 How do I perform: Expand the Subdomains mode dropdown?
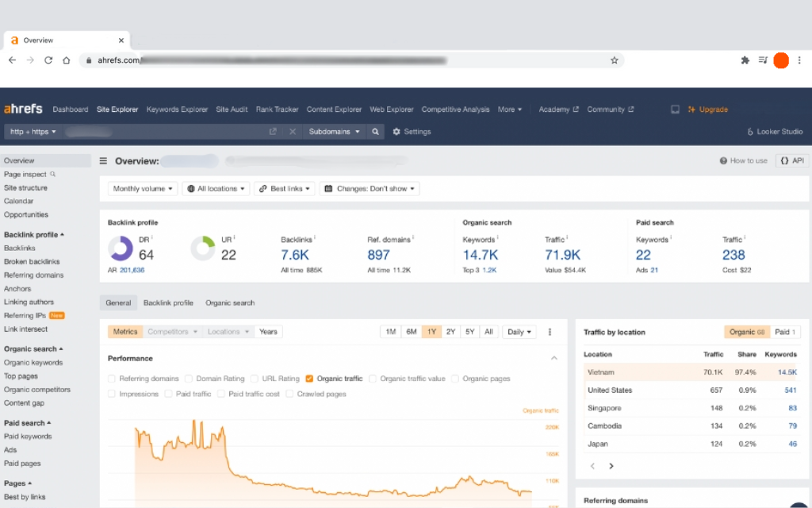[x=335, y=132]
